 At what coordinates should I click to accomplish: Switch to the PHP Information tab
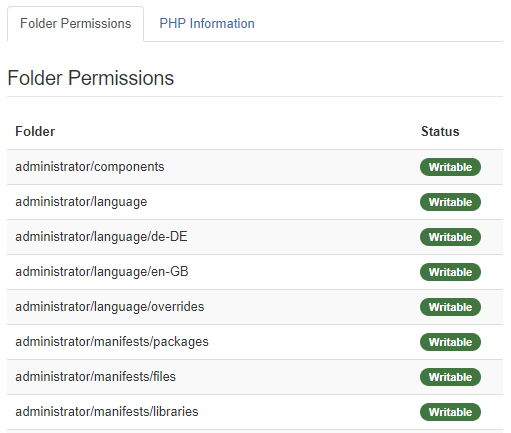207,24
